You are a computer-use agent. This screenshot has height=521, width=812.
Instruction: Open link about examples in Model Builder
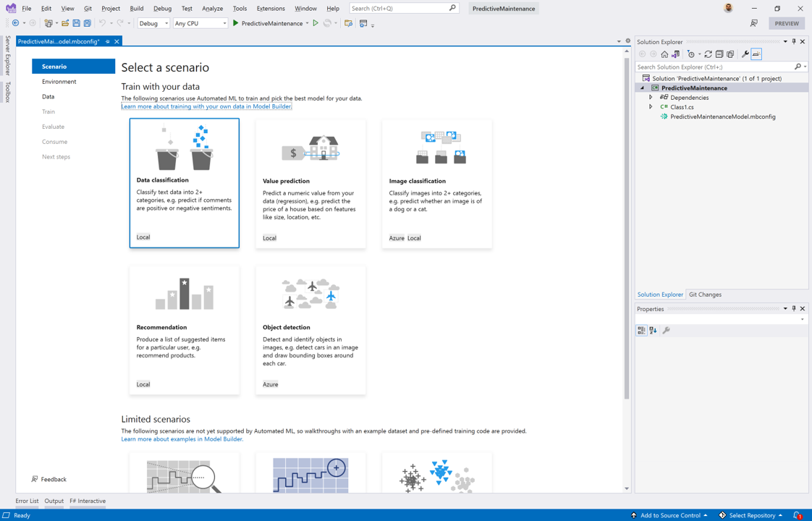pyautogui.click(x=182, y=439)
